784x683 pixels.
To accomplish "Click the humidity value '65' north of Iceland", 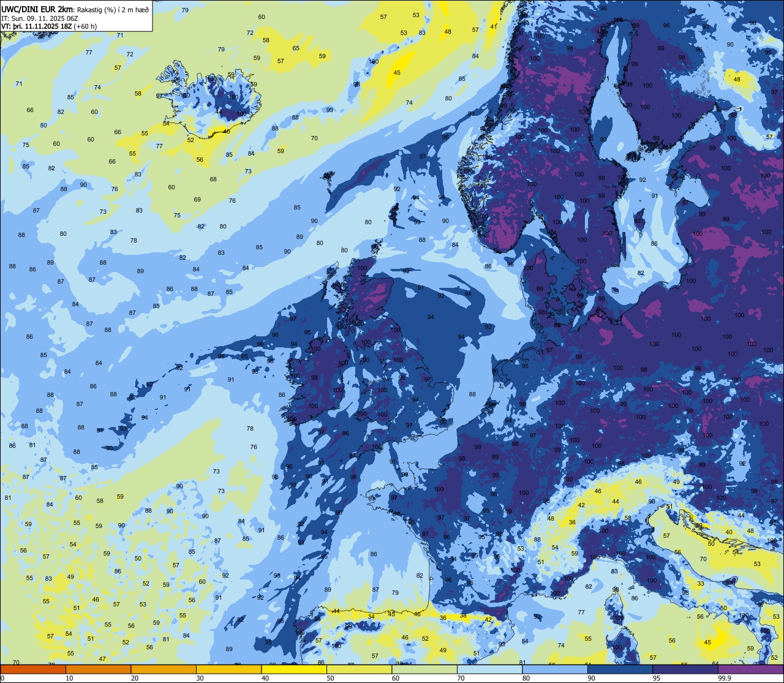I will (x=296, y=48).
